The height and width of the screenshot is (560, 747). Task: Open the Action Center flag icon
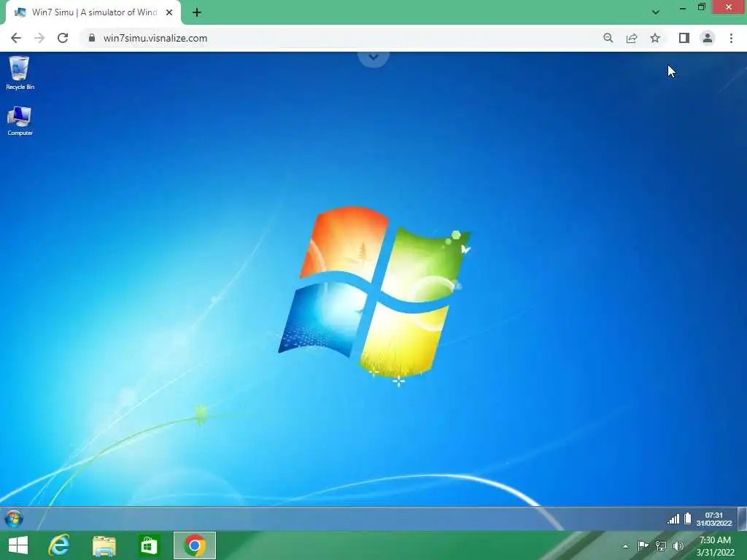pos(643,545)
